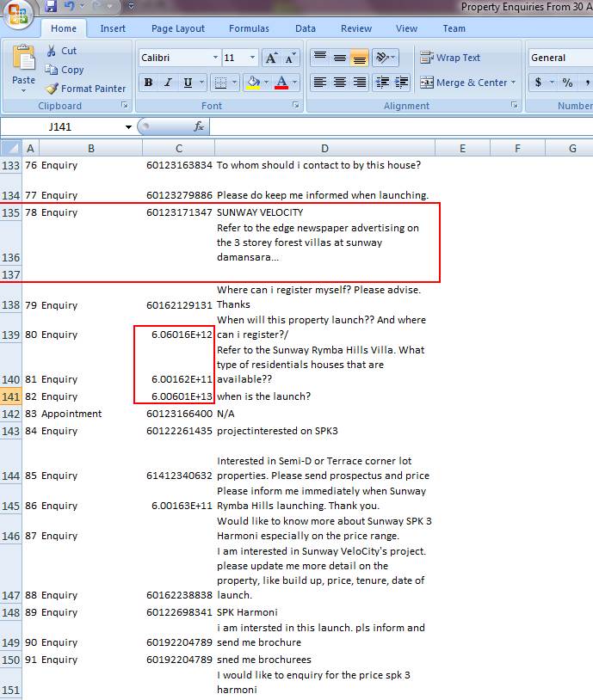Toggle bold formatting
The height and width of the screenshot is (700, 593).
tap(148, 83)
